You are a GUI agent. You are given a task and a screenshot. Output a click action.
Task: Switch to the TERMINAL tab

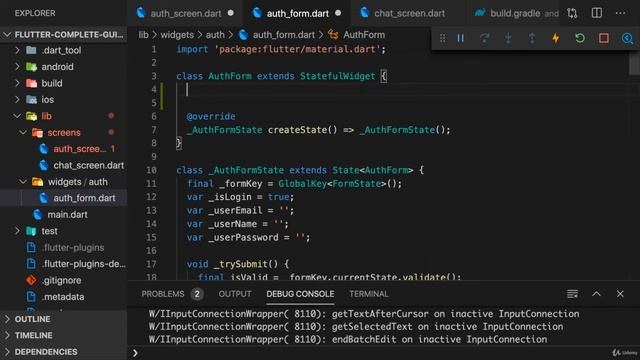(x=369, y=294)
